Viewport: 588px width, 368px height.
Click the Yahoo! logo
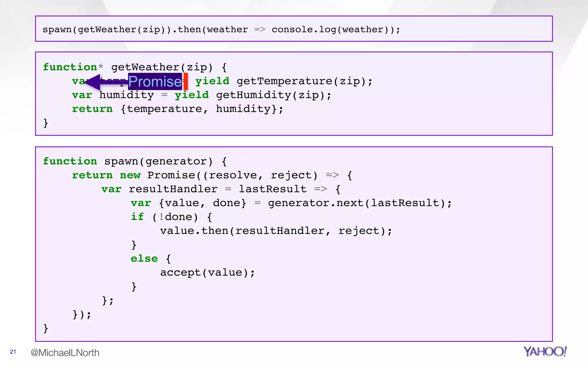coord(545,351)
